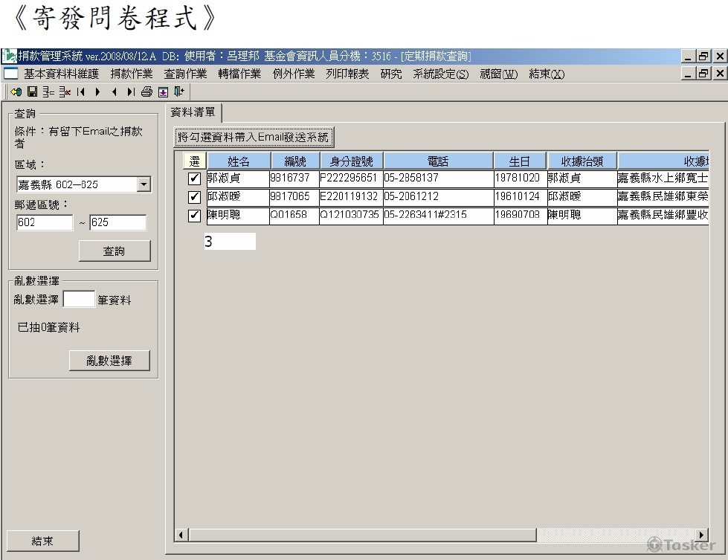Click 將勾選資料帶入Email發送系統 button
This screenshot has height=560, width=728.
pos(253,138)
